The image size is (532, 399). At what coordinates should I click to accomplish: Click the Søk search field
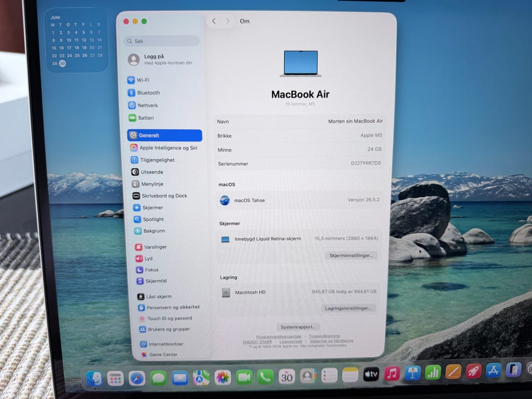point(161,41)
